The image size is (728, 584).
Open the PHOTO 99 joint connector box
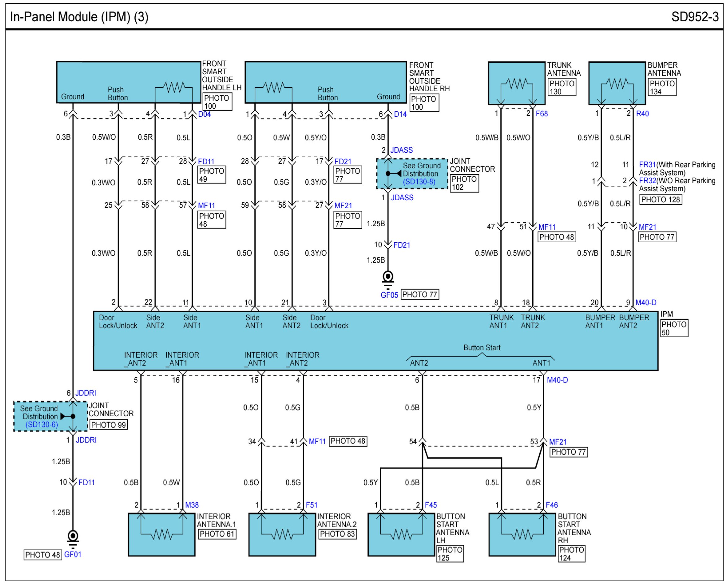pyautogui.click(x=108, y=425)
